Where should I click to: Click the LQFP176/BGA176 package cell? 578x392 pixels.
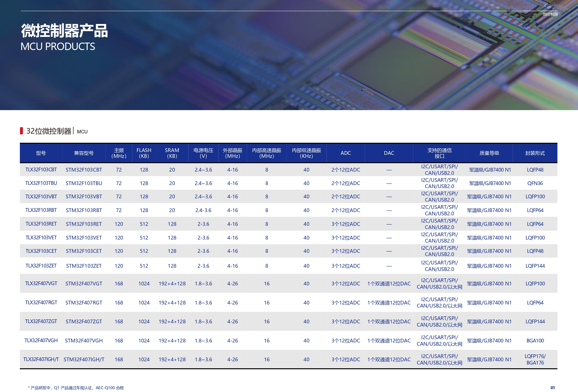[535, 359]
